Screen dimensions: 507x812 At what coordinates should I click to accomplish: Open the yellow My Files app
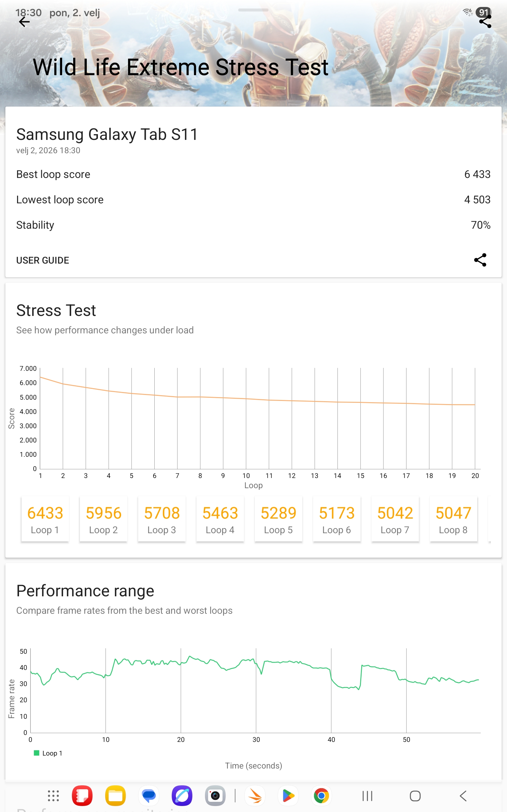point(115,796)
